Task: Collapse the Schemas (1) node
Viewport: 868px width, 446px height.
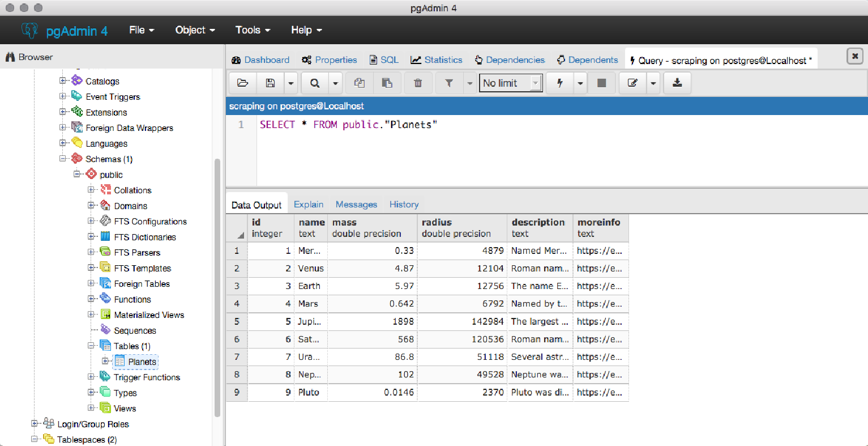Action: click(63, 159)
